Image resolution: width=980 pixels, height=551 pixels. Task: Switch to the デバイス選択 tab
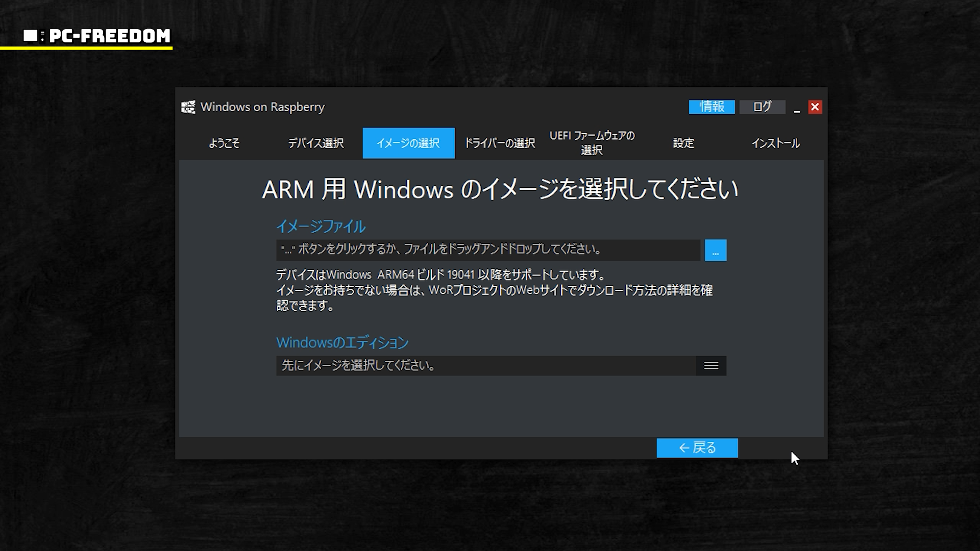pyautogui.click(x=316, y=143)
